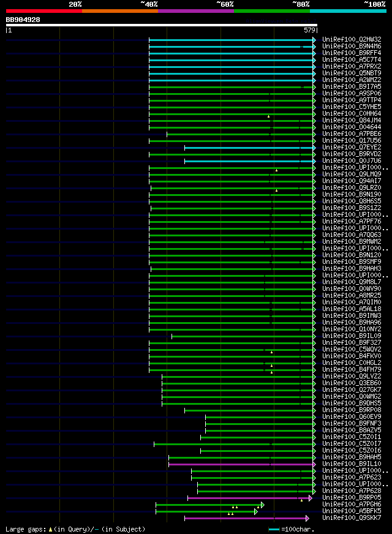Image resolution: width=392 pixels, height=534 pixels.
Task: Select the UniRef100_B9MWM2 label
Action: pos(352,241)
